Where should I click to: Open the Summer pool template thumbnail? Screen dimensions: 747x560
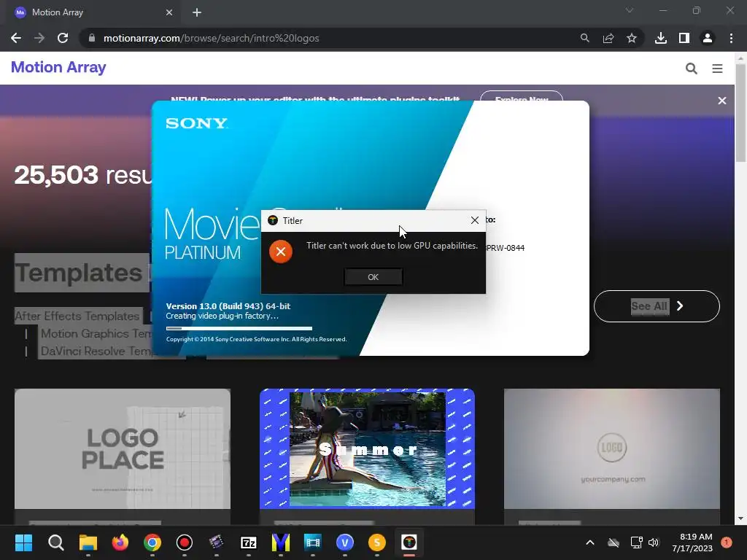(x=367, y=448)
